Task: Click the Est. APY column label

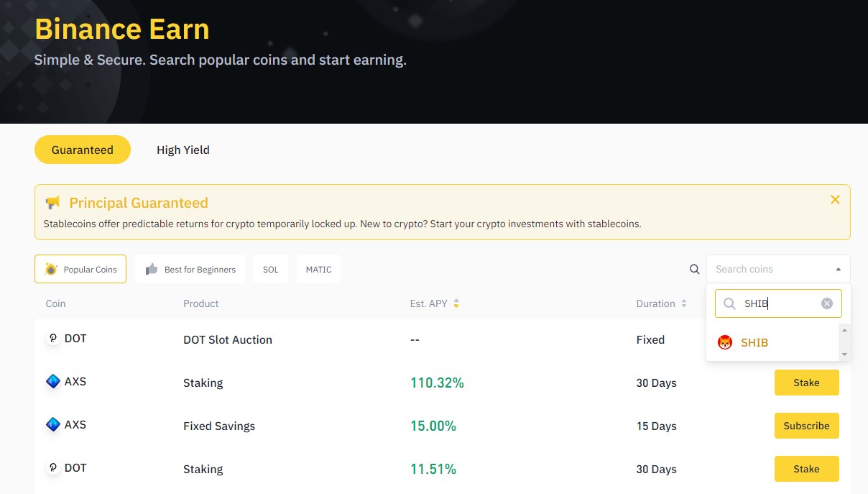Action: (x=429, y=303)
